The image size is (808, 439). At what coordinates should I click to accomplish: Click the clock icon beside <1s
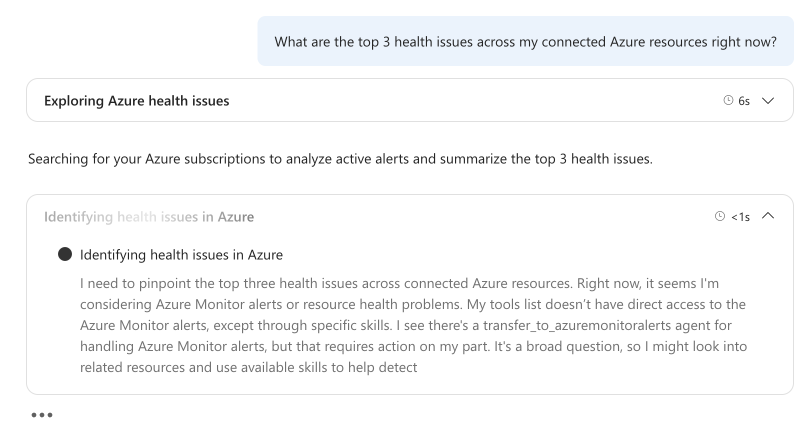pos(719,217)
